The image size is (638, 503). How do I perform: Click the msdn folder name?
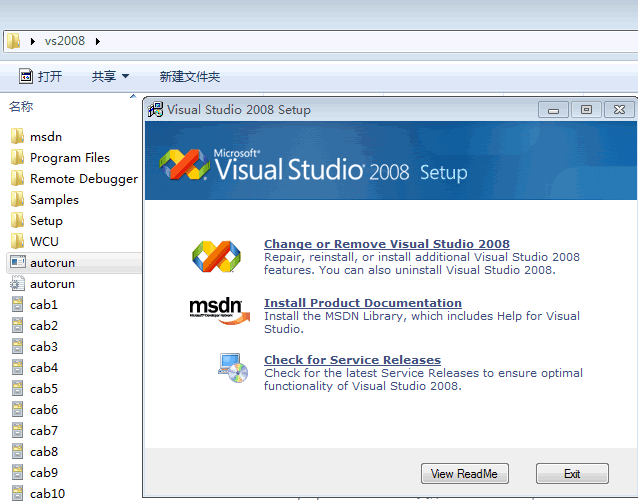(x=46, y=137)
